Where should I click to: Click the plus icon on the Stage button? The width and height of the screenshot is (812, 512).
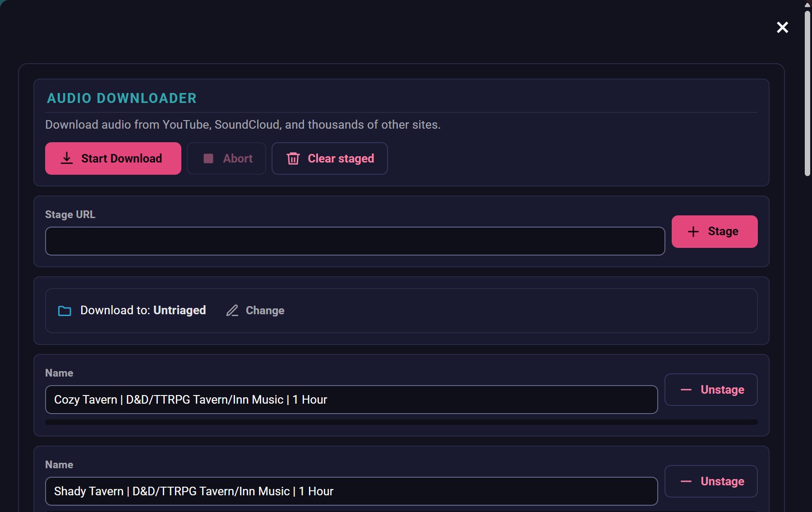(x=693, y=232)
